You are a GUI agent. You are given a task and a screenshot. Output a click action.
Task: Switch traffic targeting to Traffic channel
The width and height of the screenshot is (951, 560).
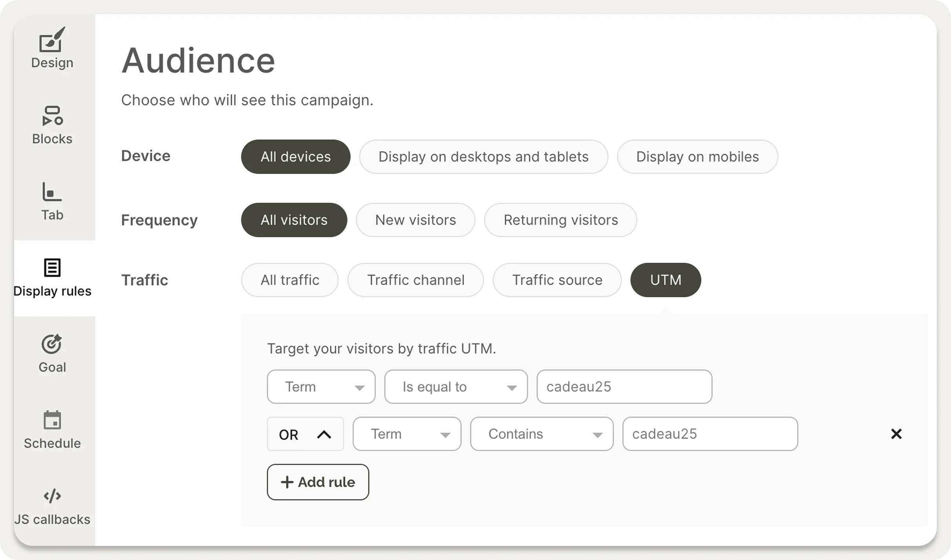click(415, 280)
